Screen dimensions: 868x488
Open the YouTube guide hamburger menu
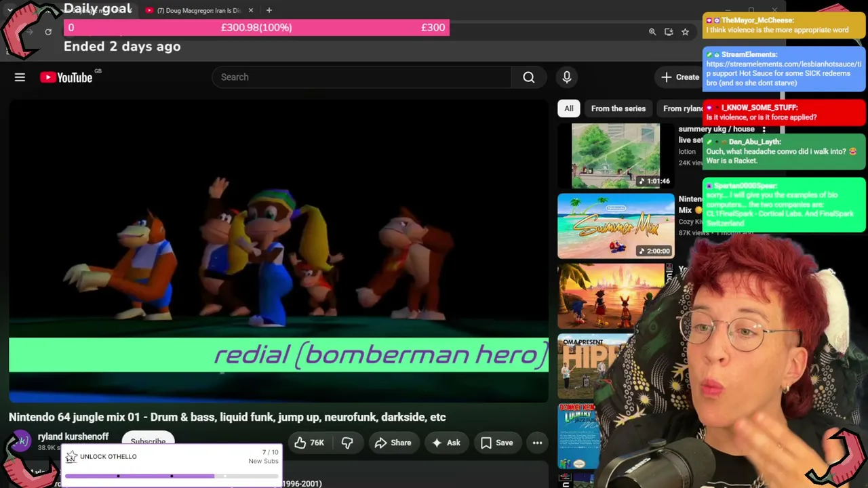(x=20, y=77)
